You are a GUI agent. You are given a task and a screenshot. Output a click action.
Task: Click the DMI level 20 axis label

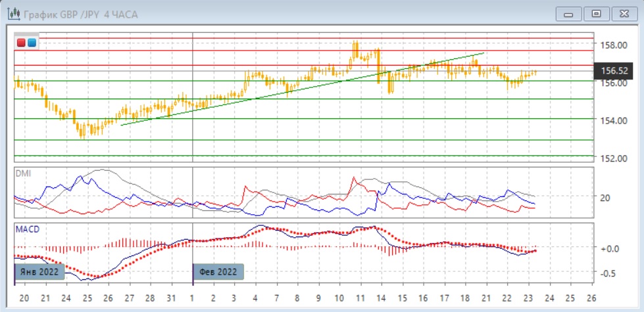point(605,198)
